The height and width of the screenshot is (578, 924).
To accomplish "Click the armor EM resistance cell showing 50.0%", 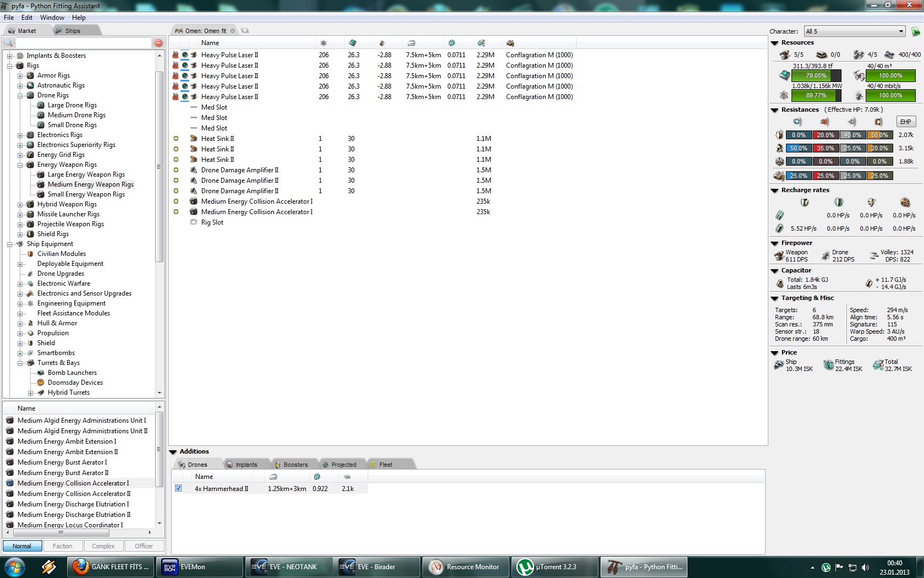I will (x=799, y=148).
